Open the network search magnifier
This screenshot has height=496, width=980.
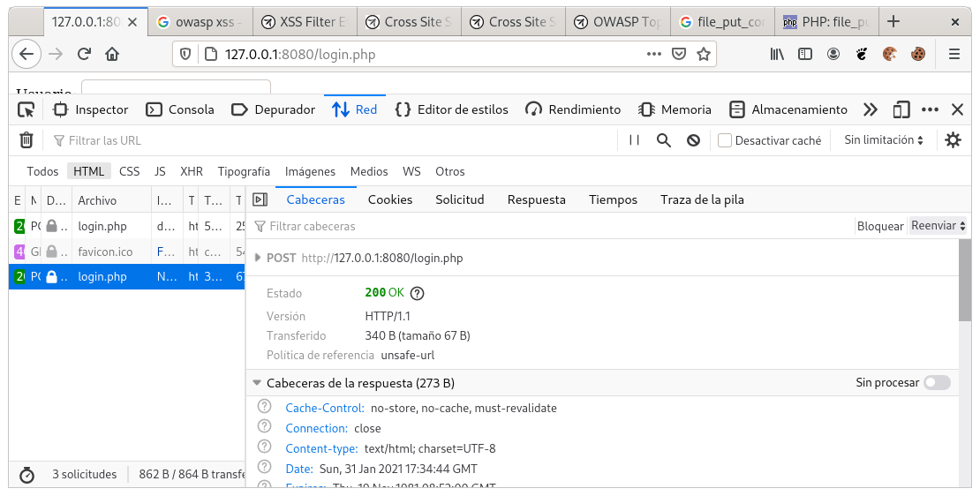[x=664, y=140]
